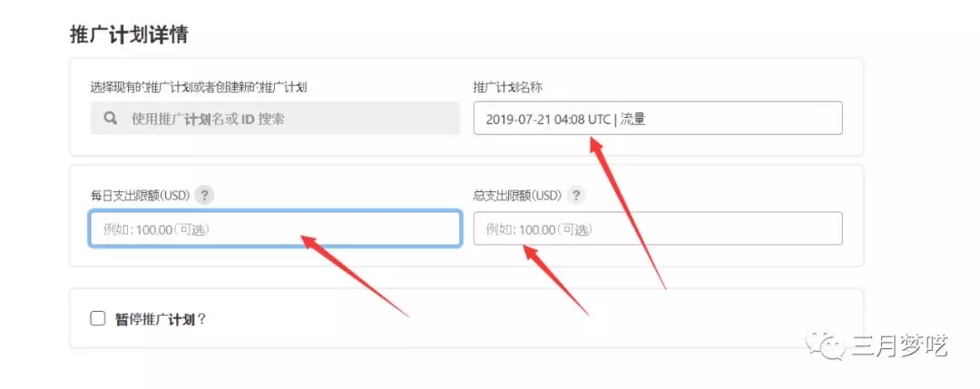The height and width of the screenshot is (389, 980).
Task: Click the 每日支出限额(USD) label
Action: 140,196
